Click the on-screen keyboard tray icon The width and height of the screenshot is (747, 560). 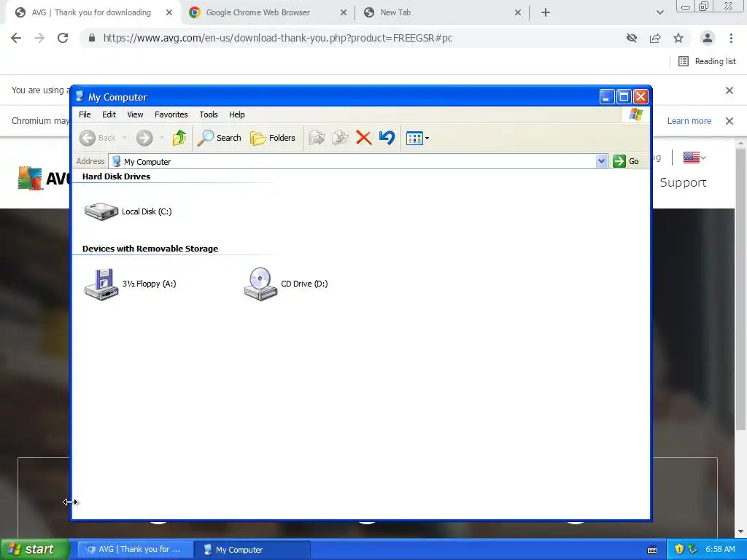point(652,550)
